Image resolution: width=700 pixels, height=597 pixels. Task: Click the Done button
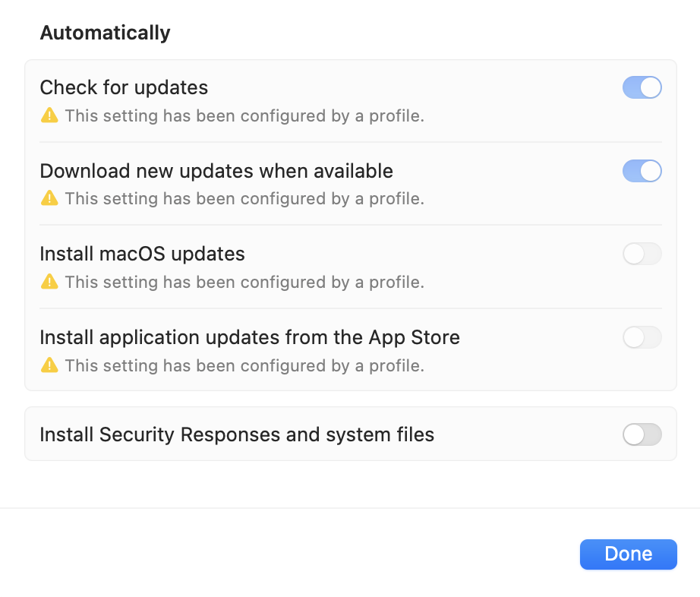point(628,554)
